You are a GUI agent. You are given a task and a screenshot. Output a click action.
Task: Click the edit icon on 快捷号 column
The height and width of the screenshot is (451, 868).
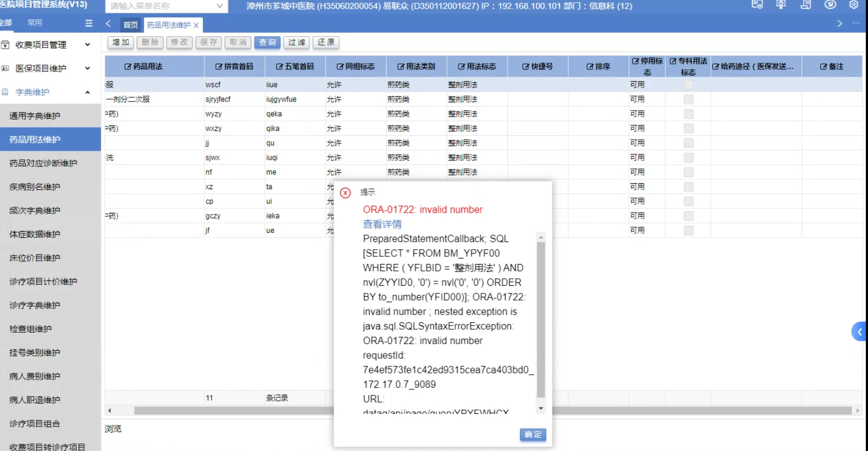click(x=526, y=67)
